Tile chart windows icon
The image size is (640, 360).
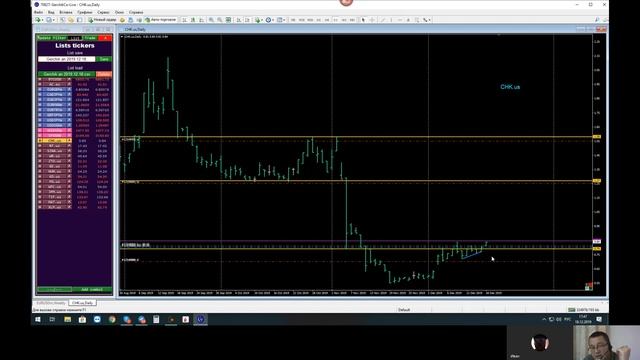[x=228, y=20]
